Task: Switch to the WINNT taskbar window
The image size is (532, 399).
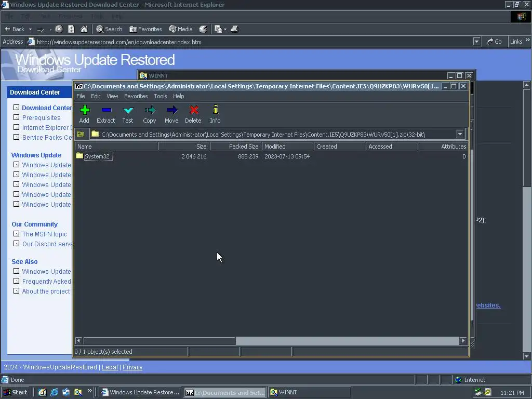Action: (x=309, y=393)
